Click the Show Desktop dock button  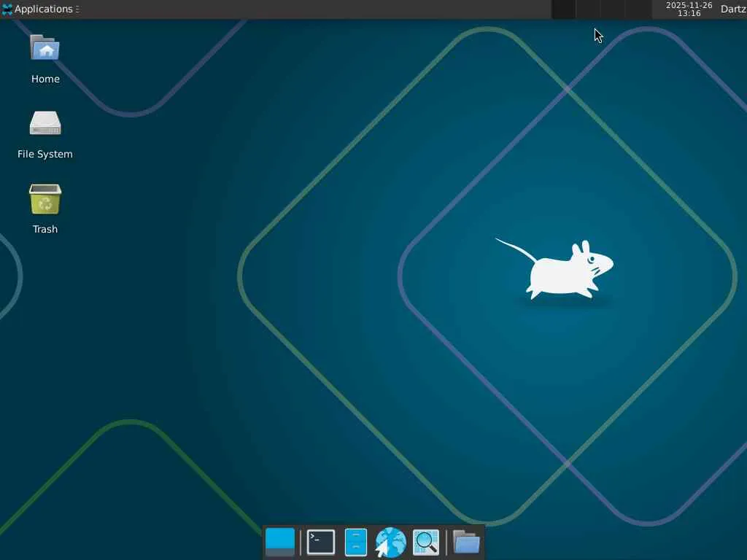(280, 542)
